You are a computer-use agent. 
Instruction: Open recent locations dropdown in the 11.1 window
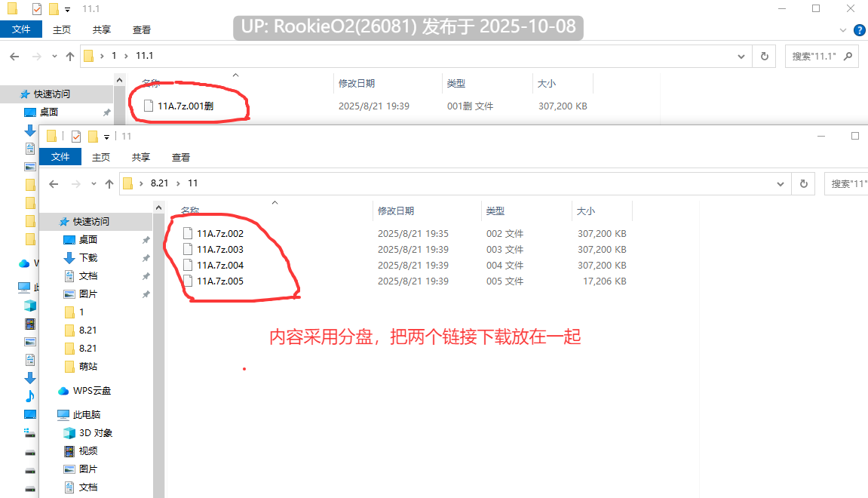[x=54, y=57]
